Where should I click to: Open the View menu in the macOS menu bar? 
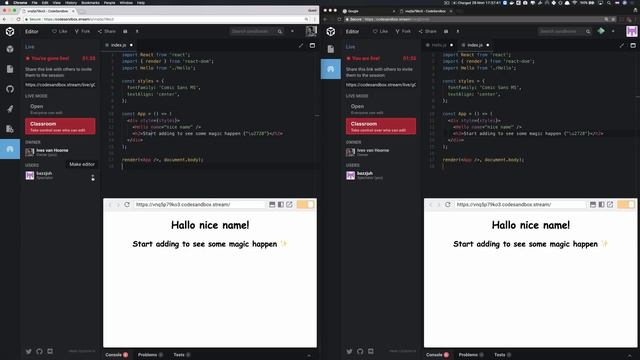tap(56, 2)
